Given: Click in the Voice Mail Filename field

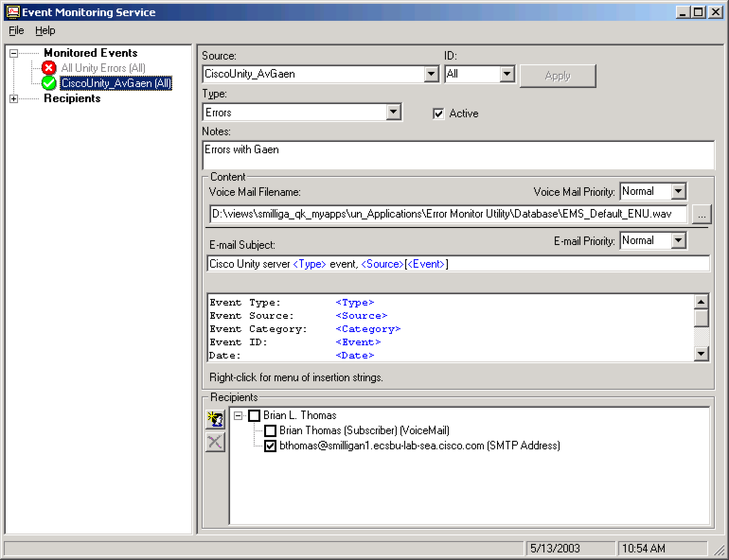Looking at the screenshot, I should click(448, 214).
